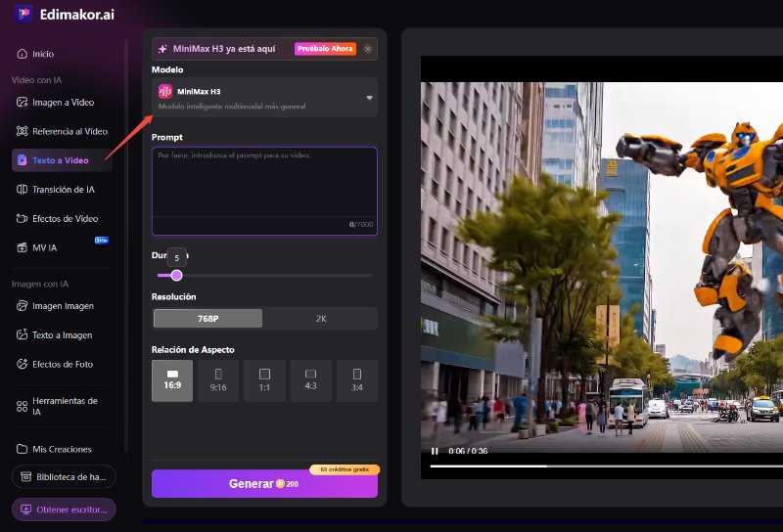
Task: Click the MiniMax H3 model logo
Action: pyautogui.click(x=165, y=91)
